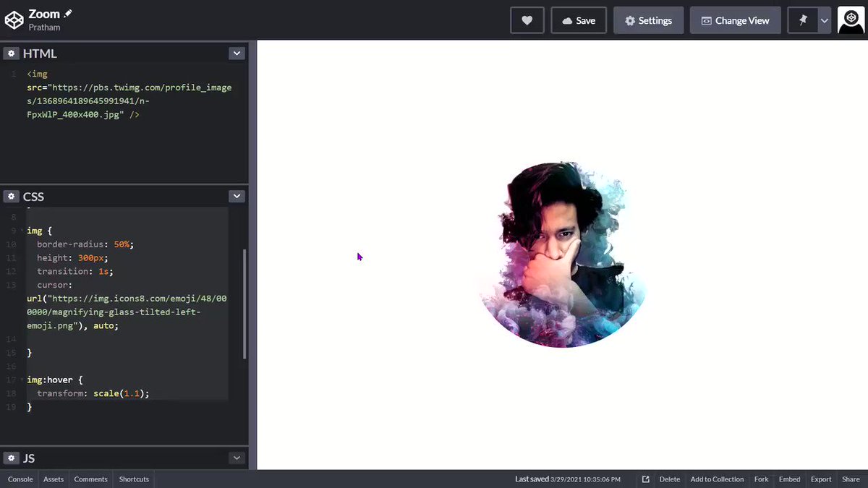The image size is (868, 488).
Task: Click transform: scale(1.1) line
Action: (93, 393)
